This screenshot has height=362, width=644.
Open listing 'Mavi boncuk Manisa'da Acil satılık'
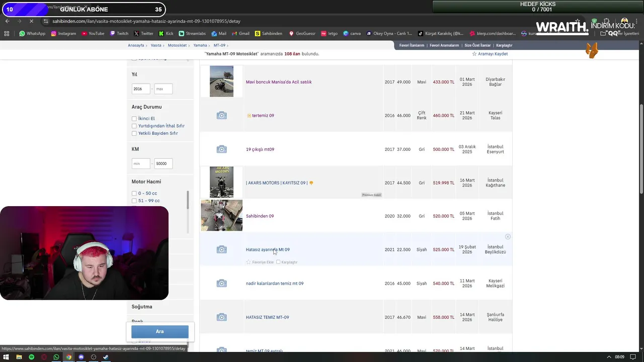[x=279, y=82]
